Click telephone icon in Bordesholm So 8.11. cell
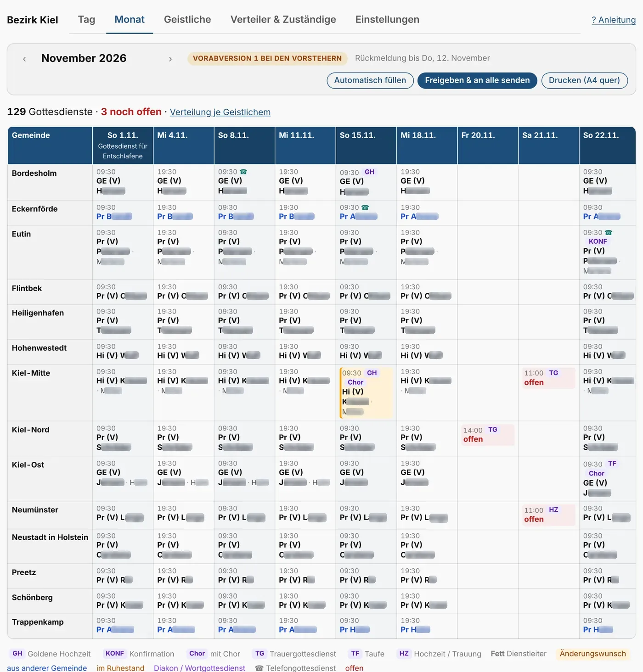The width and height of the screenshot is (643, 672). coord(243,172)
